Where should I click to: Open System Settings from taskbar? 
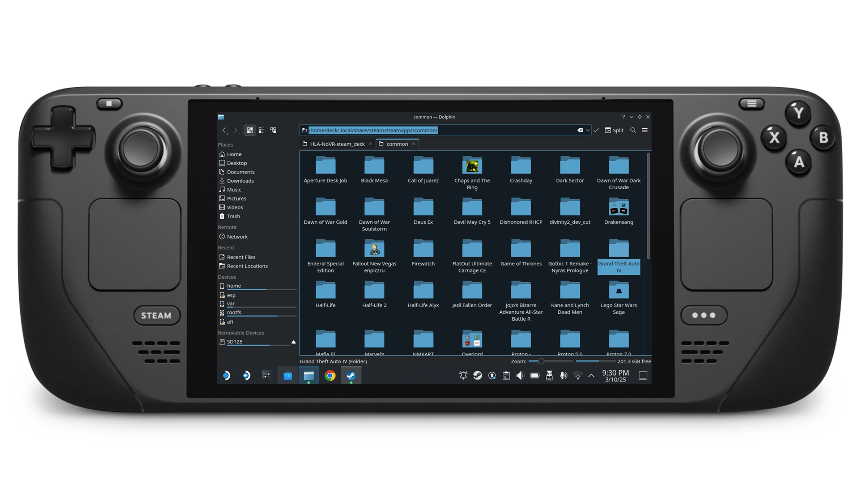[267, 376]
